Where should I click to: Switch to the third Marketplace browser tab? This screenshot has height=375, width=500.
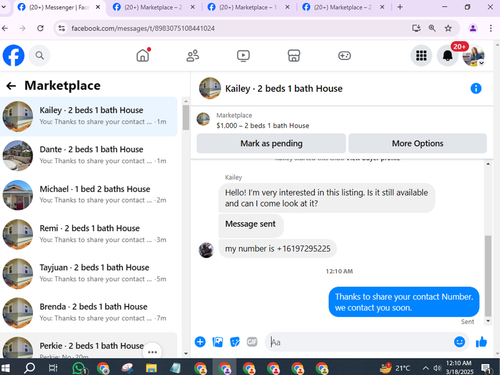(248, 7)
